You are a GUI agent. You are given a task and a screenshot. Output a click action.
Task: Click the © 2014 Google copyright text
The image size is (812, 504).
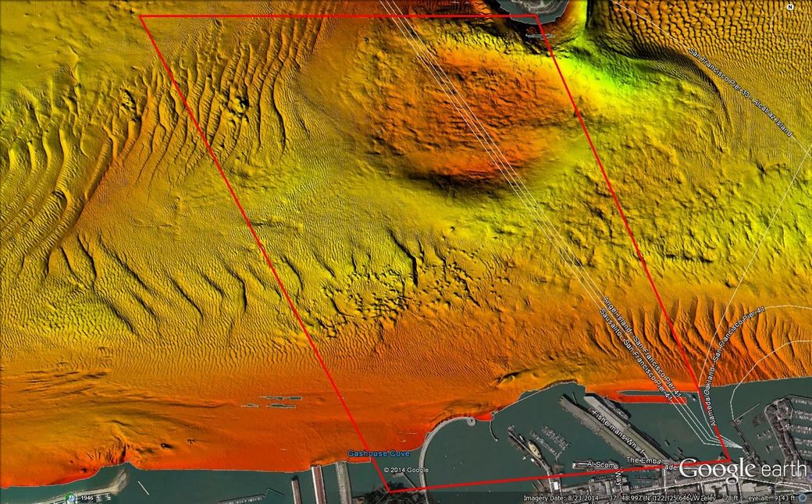click(x=406, y=470)
